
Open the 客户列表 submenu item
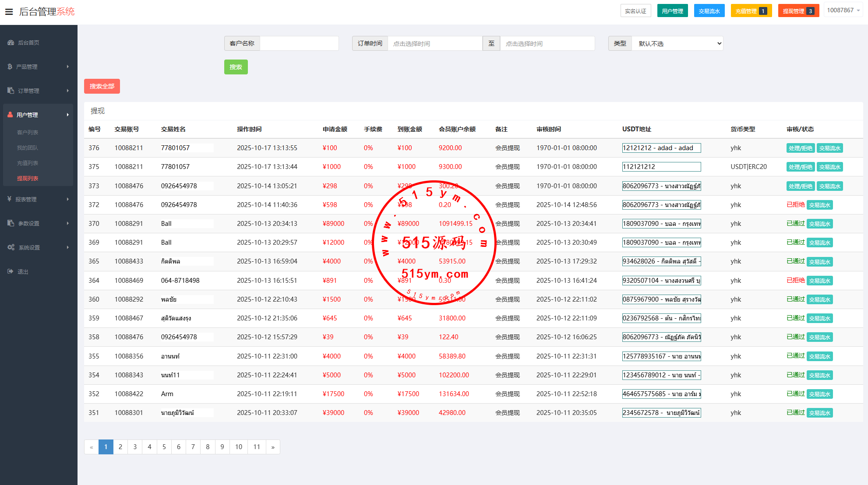click(x=28, y=132)
